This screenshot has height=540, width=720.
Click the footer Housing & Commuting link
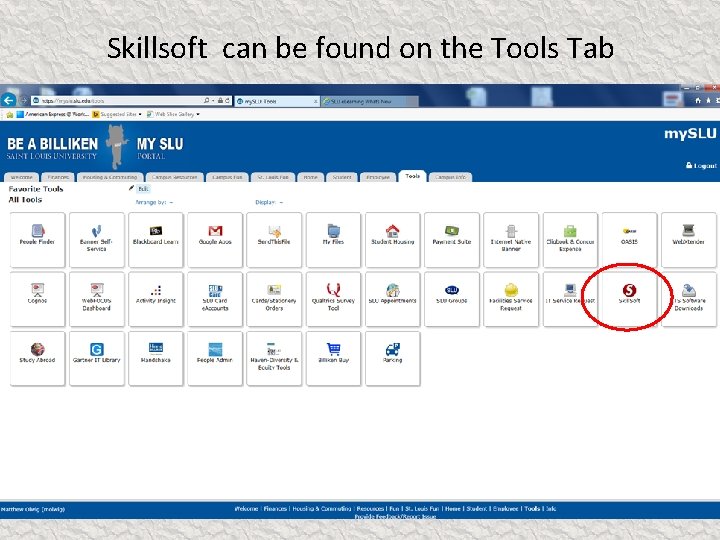pyautogui.click(x=321, y=508)
